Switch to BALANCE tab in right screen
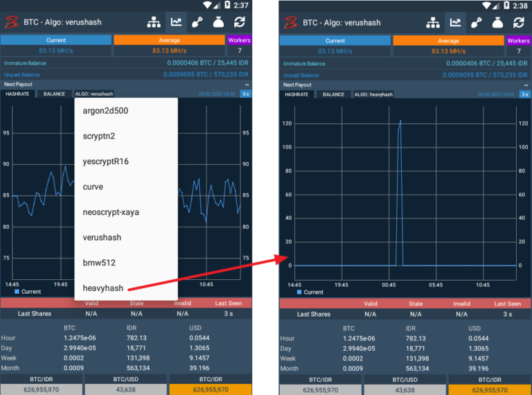The image size is (532, 395). point(333,94)
